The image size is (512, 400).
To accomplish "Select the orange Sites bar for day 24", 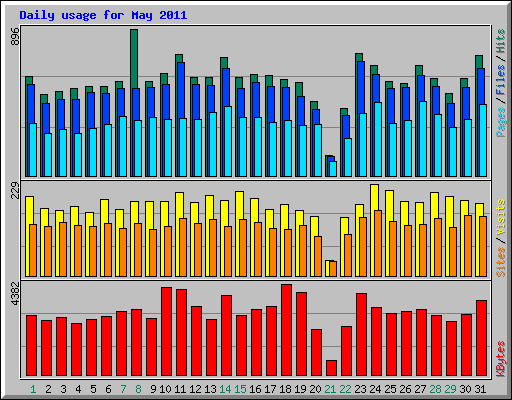I will pos(378,243).
